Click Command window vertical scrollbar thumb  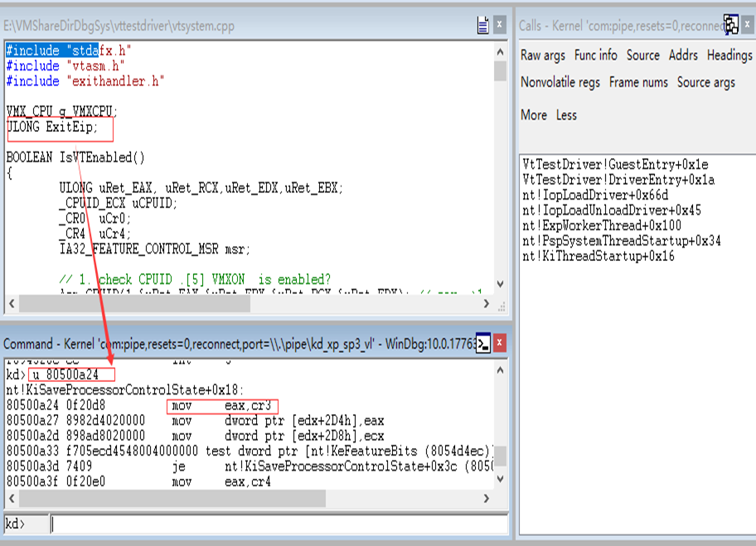pyautogui.click(x=501, y=457)
